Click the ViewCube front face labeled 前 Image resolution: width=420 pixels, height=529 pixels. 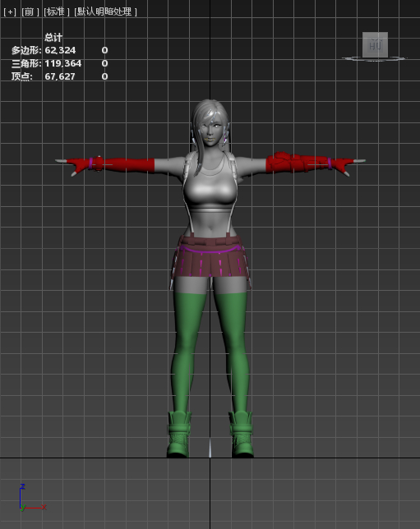pyautogui.click(x=375, y=44)
